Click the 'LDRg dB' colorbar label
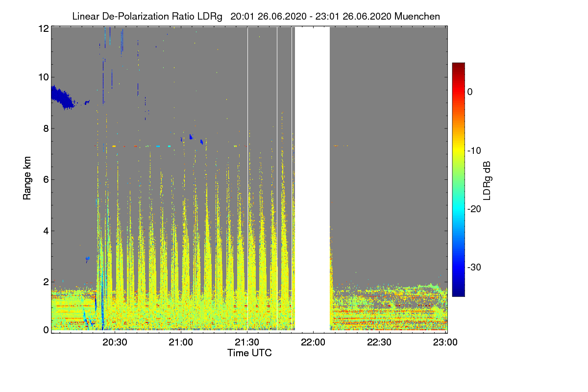Screen dimensions: 588x392 click(x=487, y=180)
